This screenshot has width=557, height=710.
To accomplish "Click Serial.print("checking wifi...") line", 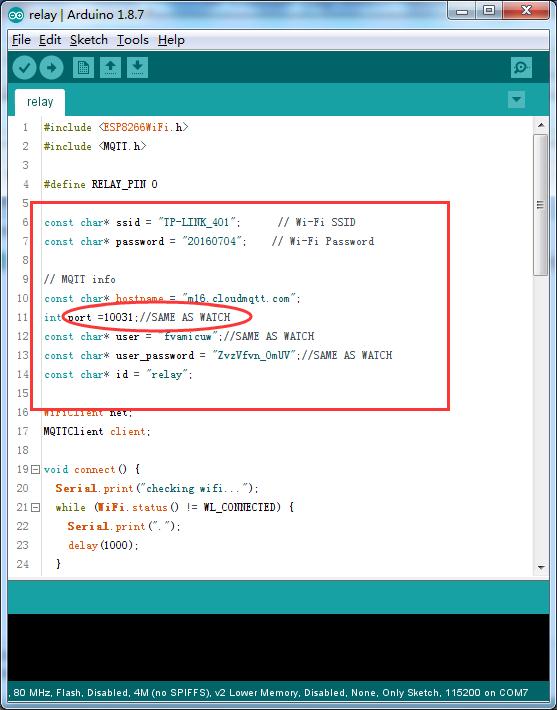I will (x=157, y=488).
